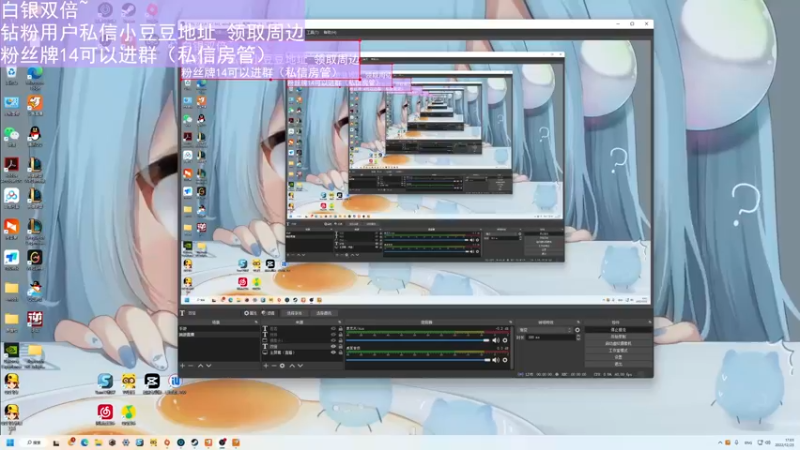Select the second scene in Scenes list
This screenshot has width=800, height=450.
(219, 334)
